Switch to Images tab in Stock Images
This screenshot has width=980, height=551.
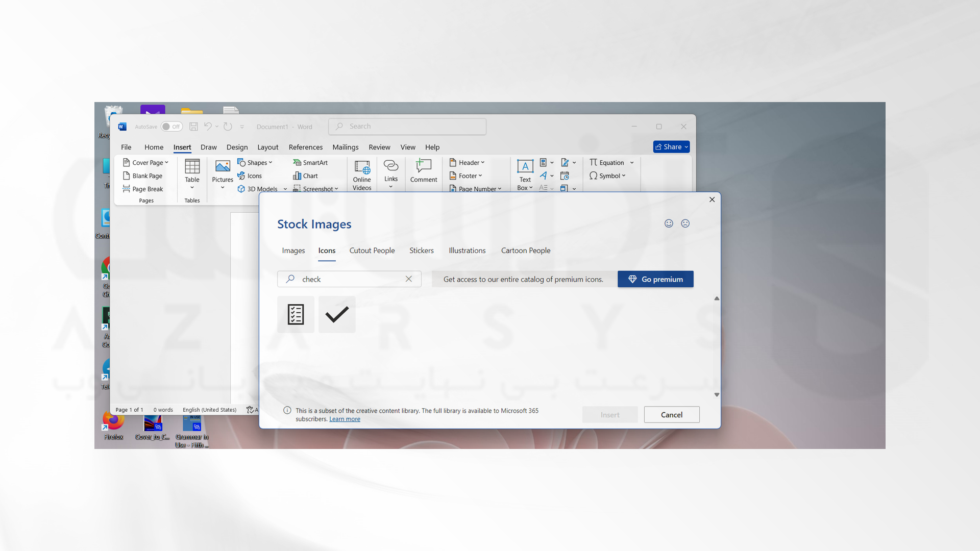(x=293, y=251)
